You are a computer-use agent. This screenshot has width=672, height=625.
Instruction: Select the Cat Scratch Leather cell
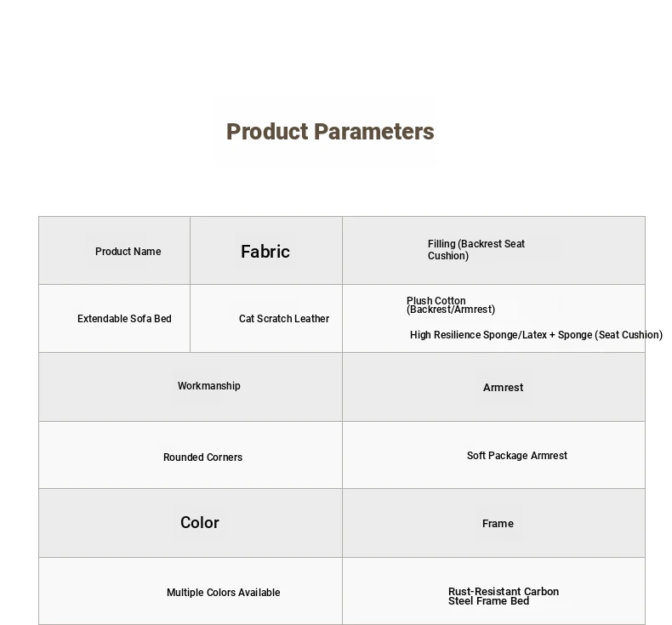pyautogui.click(x=266, y=319)
